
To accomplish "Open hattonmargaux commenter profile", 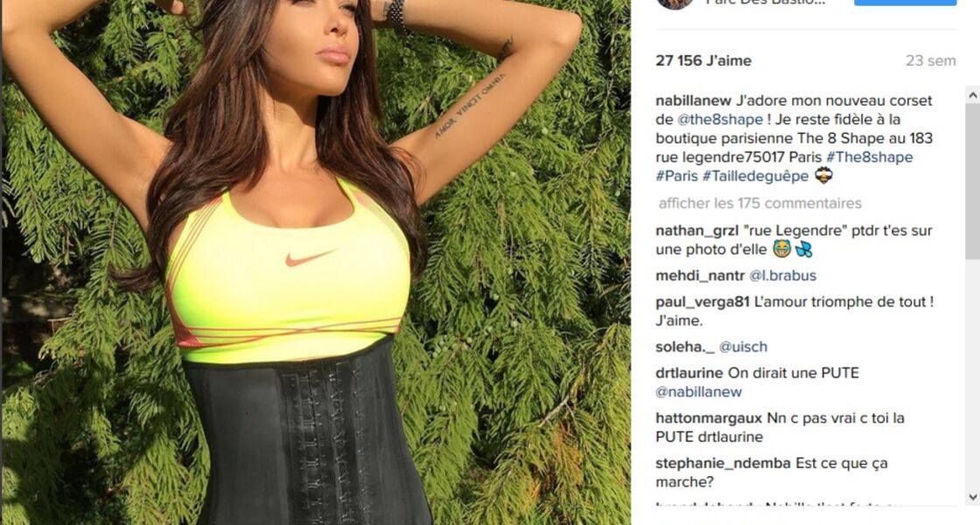I will pyautogui.click(x=709, y=418).
